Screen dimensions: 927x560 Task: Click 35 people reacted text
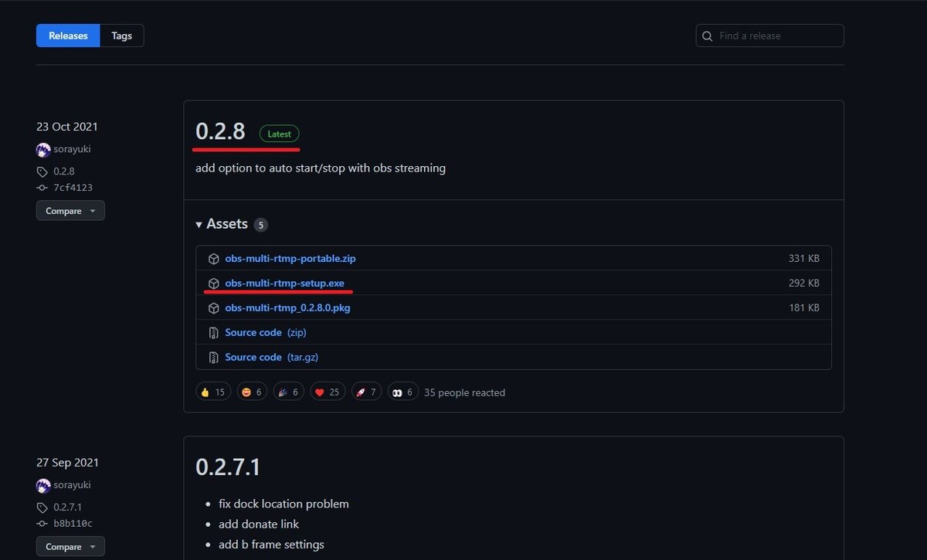tap(464, 392)
